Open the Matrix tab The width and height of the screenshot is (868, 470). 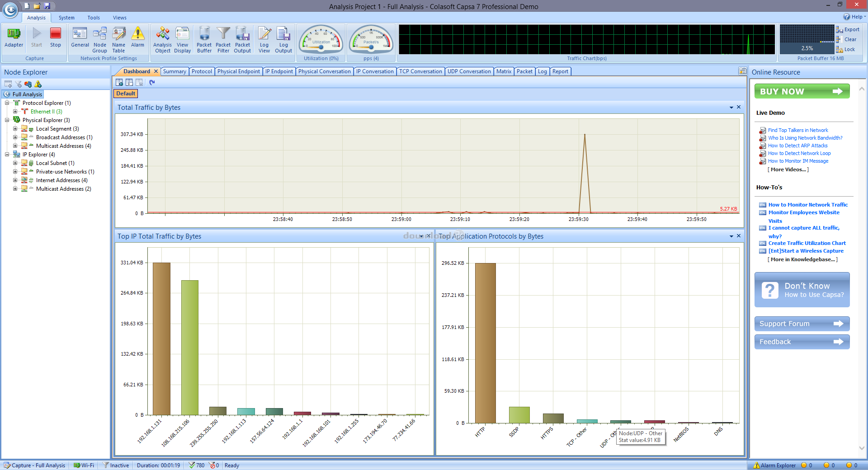coord(504,71)
